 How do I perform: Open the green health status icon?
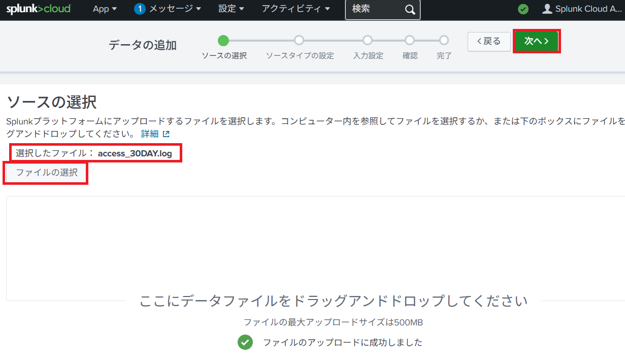(x=523, y=9)
